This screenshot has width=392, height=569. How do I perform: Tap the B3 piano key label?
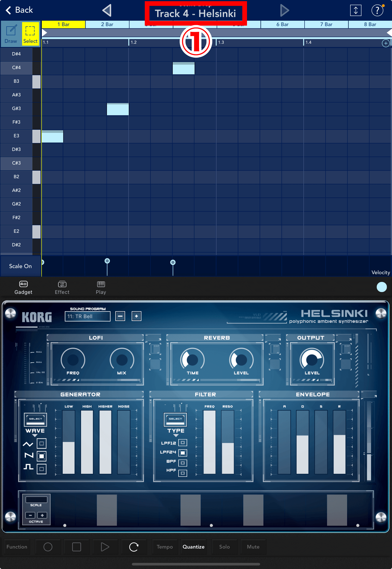coord(16,81)
